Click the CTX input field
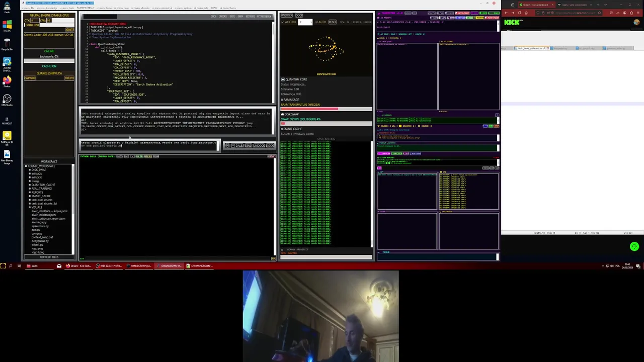644x362 pixels. coord(35,21)
